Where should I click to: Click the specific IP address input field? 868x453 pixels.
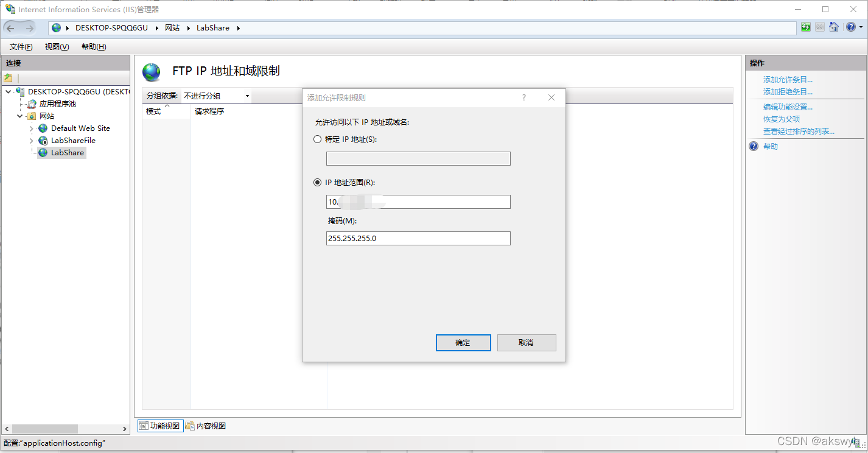(x=418, y=159)
